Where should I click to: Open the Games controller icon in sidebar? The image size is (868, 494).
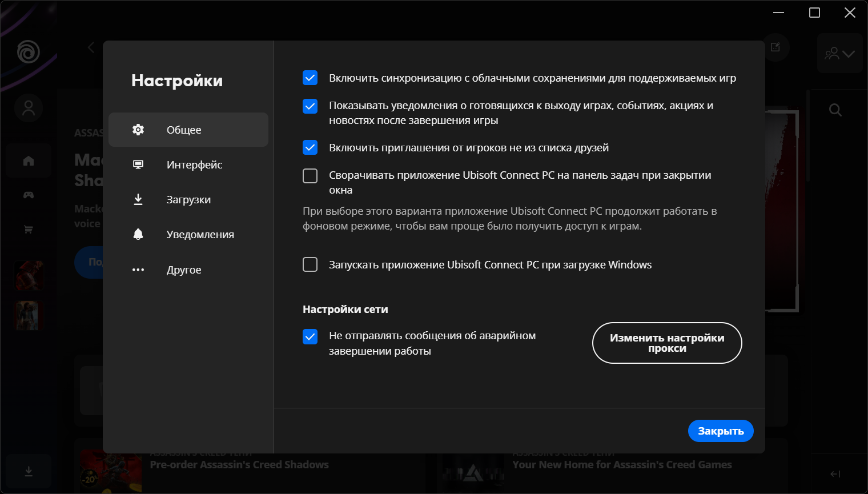tap(29, 195)
